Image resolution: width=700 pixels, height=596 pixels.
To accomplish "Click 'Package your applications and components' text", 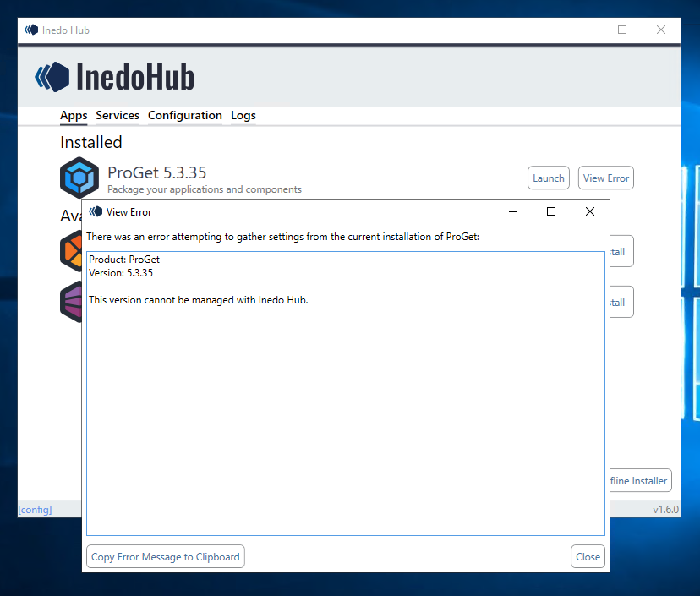I will [x=205, y=189].
